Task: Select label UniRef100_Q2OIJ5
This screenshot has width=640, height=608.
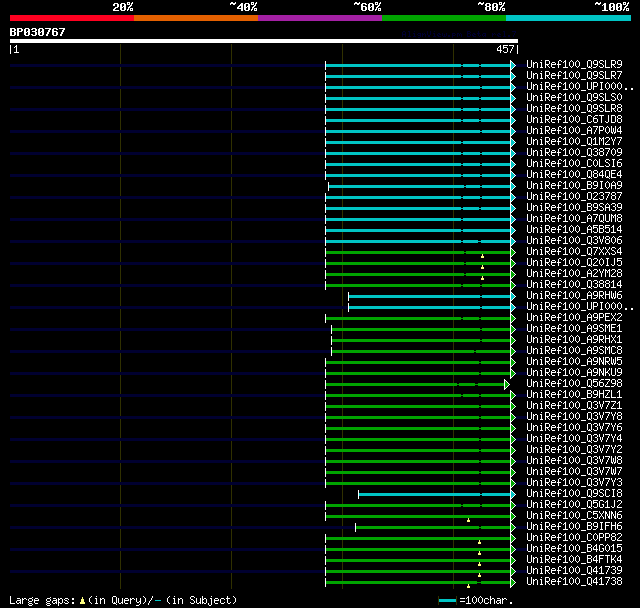Action: tap(574, 263)
